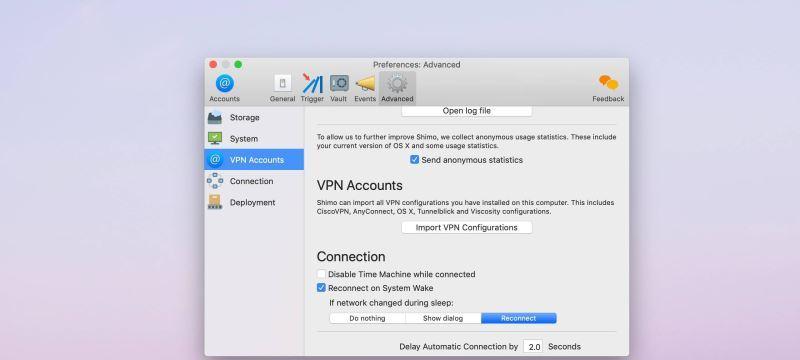Choose the Do nothing segment
The image size is (800, 360).
367,318
